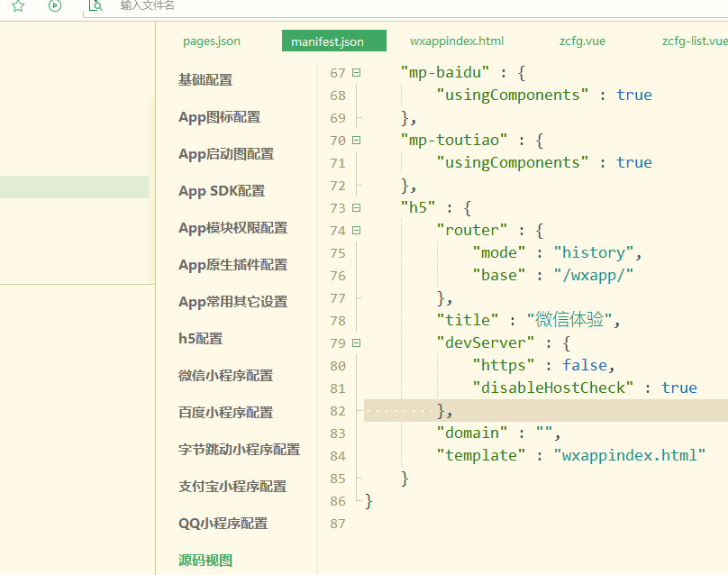The image size is (728, 575).
Task: Switch to the zcfg-list.vue tab
Action: (694, 41)
